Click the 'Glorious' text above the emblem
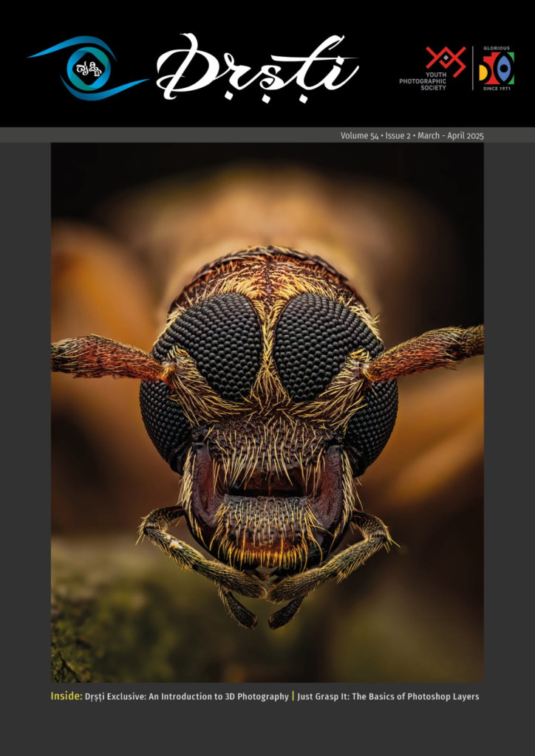This screenshot has width=535, height=756. (496, 48)
